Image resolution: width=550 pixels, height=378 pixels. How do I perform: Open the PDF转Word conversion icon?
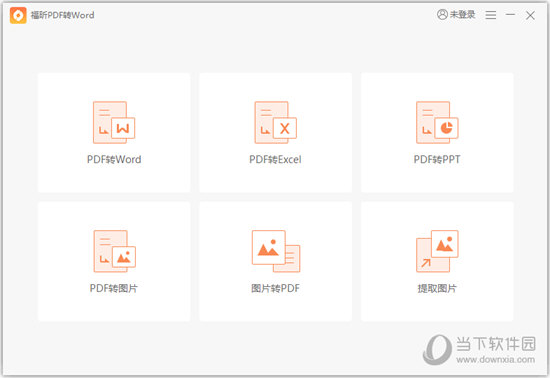[114, 122]
